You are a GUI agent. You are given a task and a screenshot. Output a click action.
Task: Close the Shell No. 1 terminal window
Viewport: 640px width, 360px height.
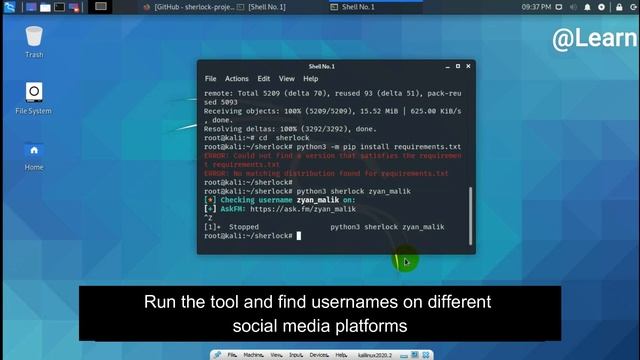point(469,66)
